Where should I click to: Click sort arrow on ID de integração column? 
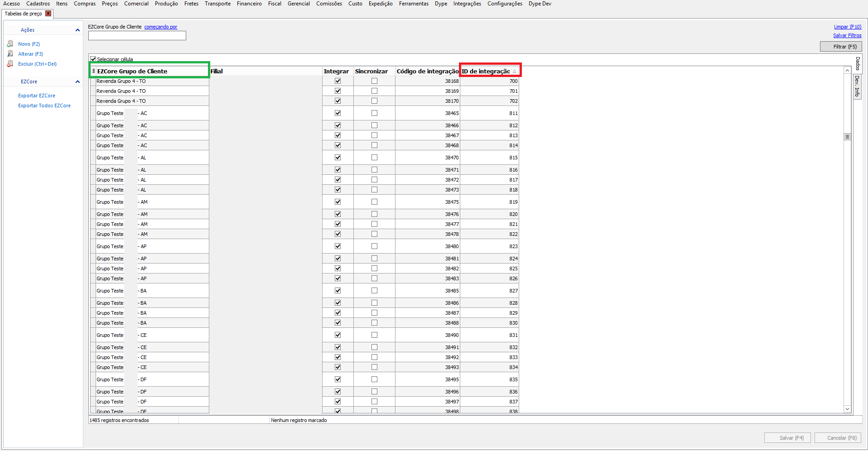point(514,71)
